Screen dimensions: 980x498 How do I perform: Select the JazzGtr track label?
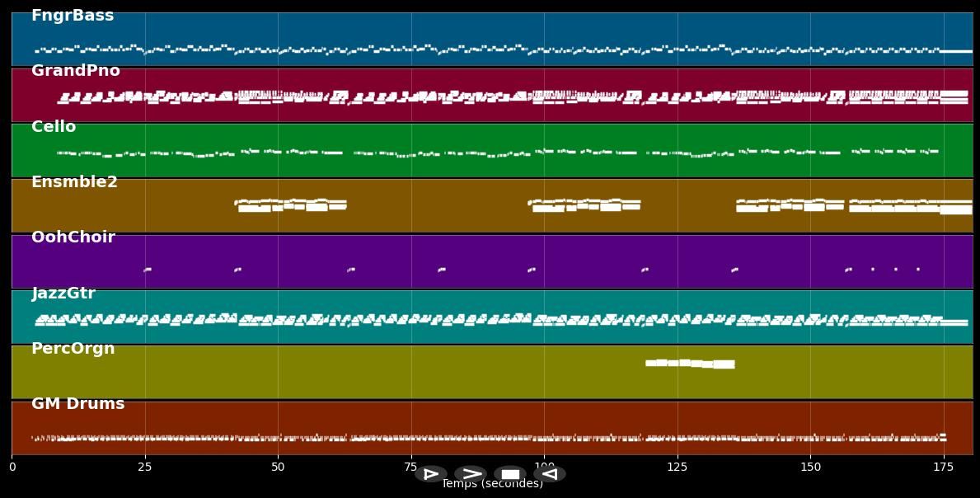(63, 294)
